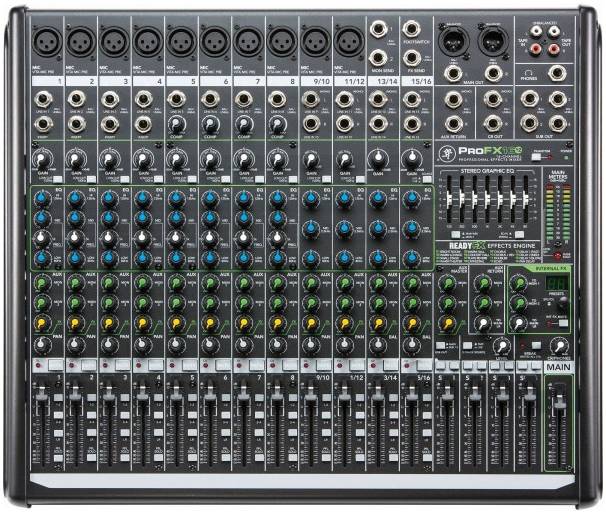Push the channel 3 sub 1-2 assign button
This screenshot has height=514, width=606.
pyautogui.click(x=125, y=397)
